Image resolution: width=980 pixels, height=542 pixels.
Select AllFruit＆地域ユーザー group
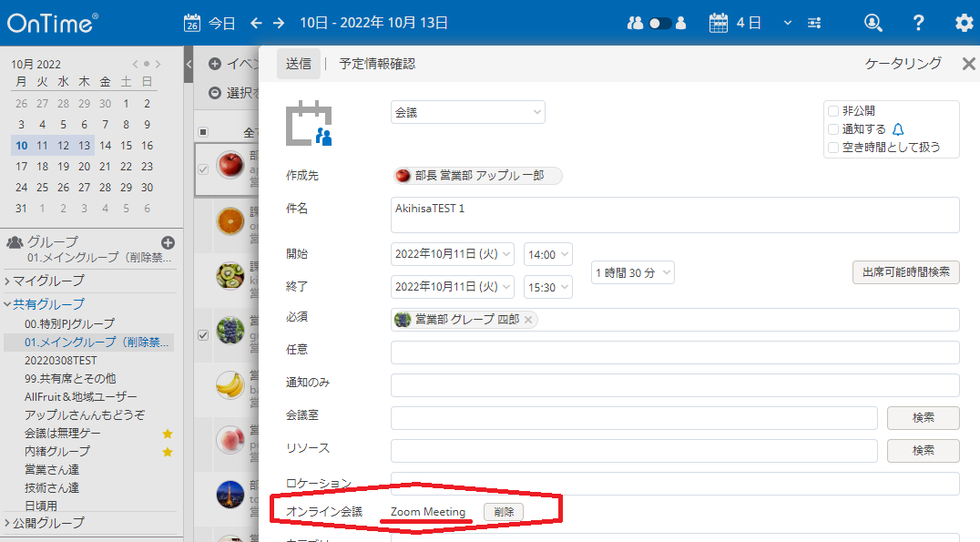click(x=81, y=397)
